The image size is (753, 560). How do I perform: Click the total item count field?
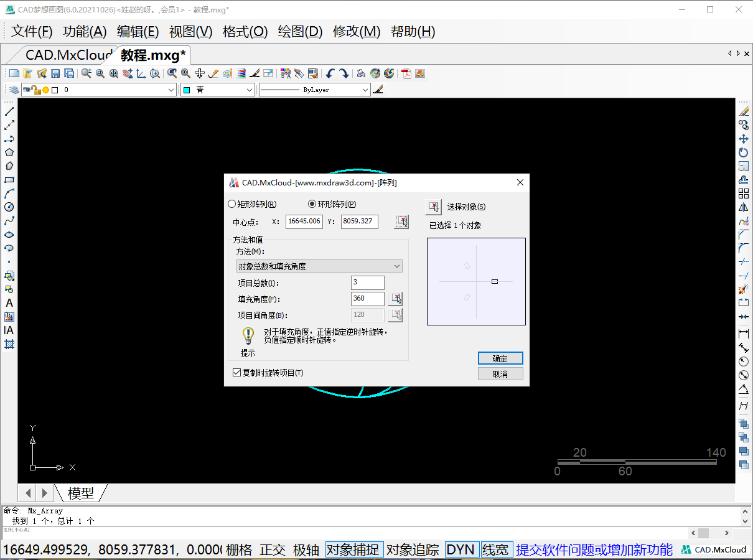(x=367, y=282)
